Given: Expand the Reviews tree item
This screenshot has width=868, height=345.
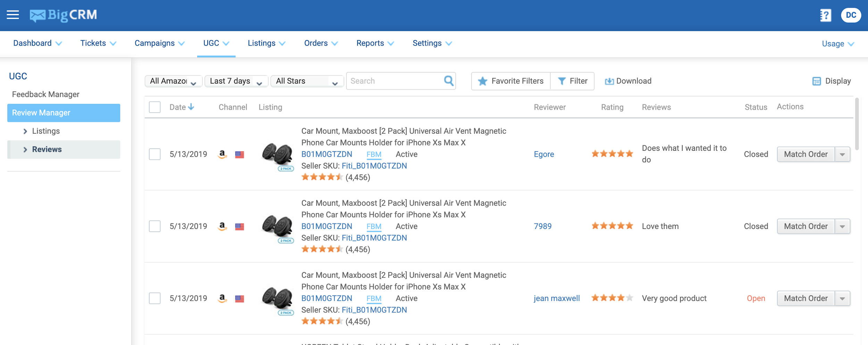Looking at the screenshot, I should tap(25, 149).
